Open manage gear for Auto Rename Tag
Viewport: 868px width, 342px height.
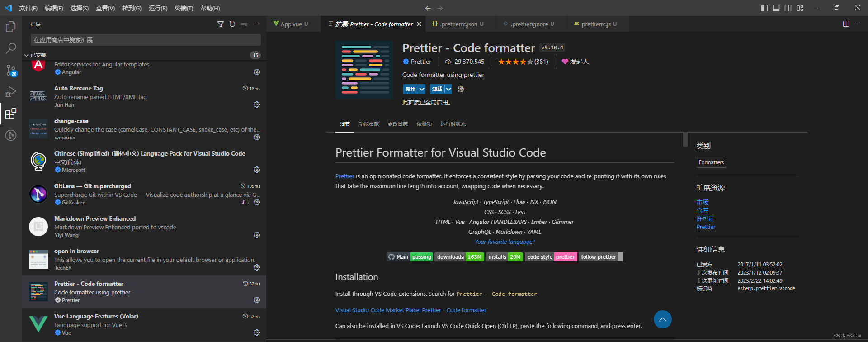[257, 104]
